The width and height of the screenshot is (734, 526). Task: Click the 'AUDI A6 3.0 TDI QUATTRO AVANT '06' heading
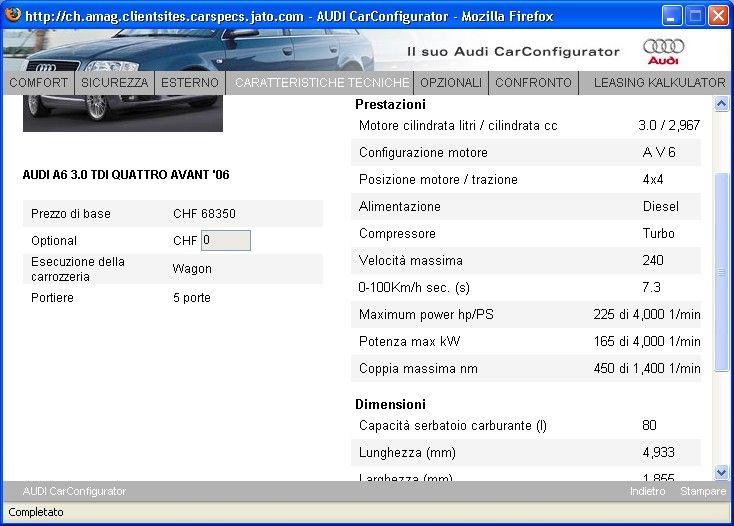point(126,175)
